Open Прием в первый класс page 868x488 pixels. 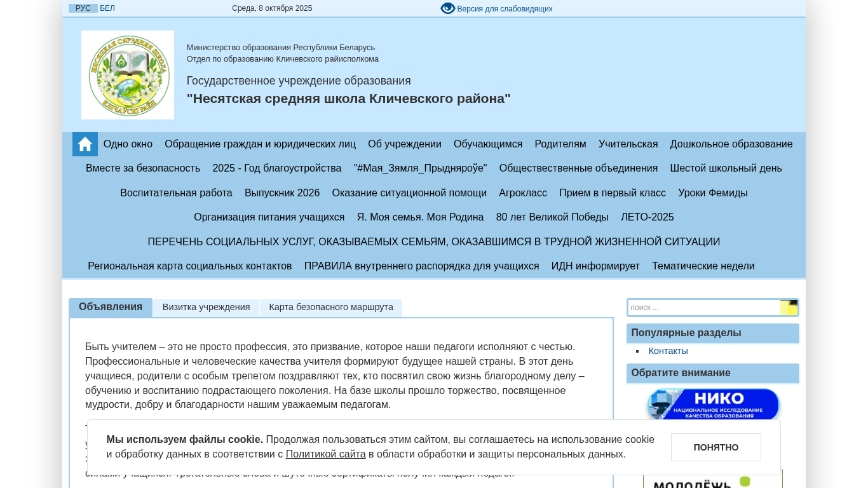[613, 193]
